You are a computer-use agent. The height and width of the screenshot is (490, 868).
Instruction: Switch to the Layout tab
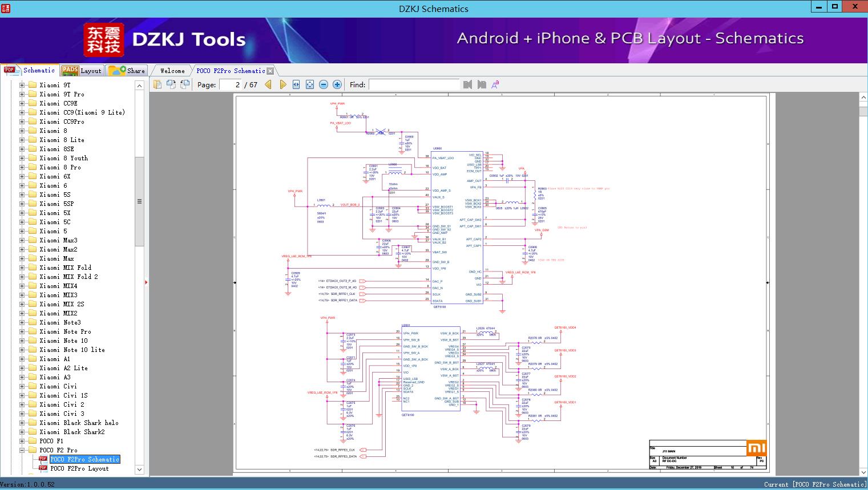coord(82,71)
